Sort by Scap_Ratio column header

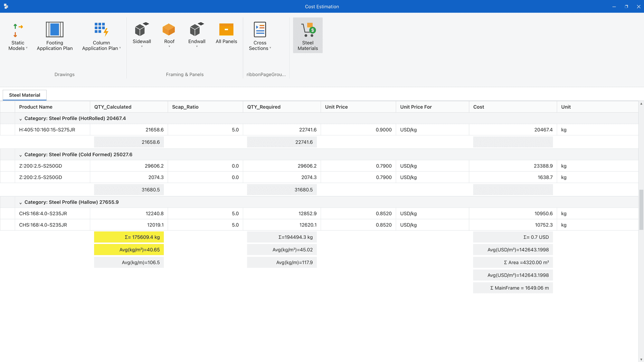205,107
